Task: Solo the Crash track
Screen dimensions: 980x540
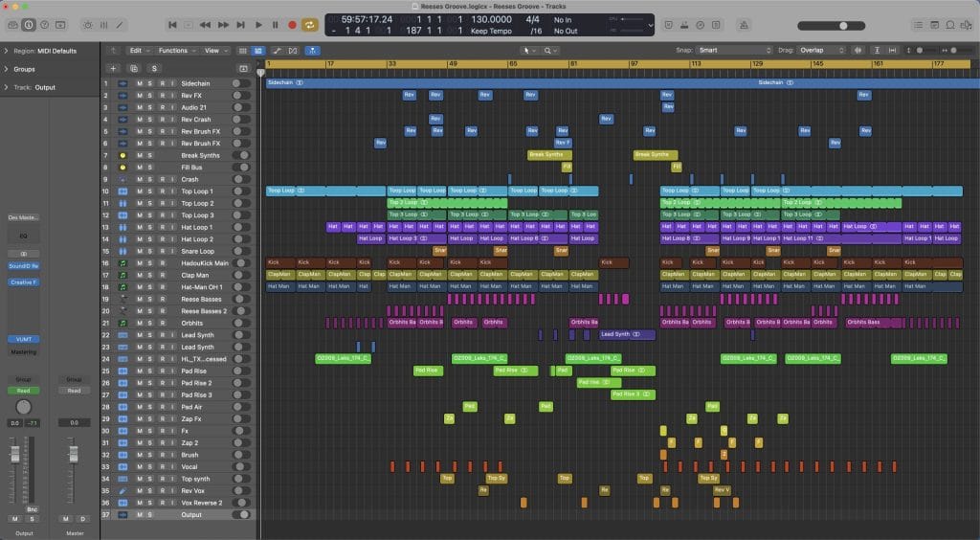Action: coord(150,179)
